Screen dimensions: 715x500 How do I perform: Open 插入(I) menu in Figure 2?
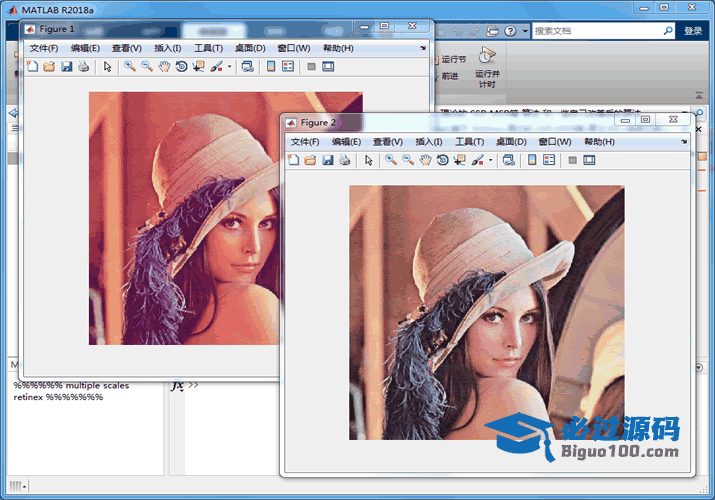tap(429, 142)
